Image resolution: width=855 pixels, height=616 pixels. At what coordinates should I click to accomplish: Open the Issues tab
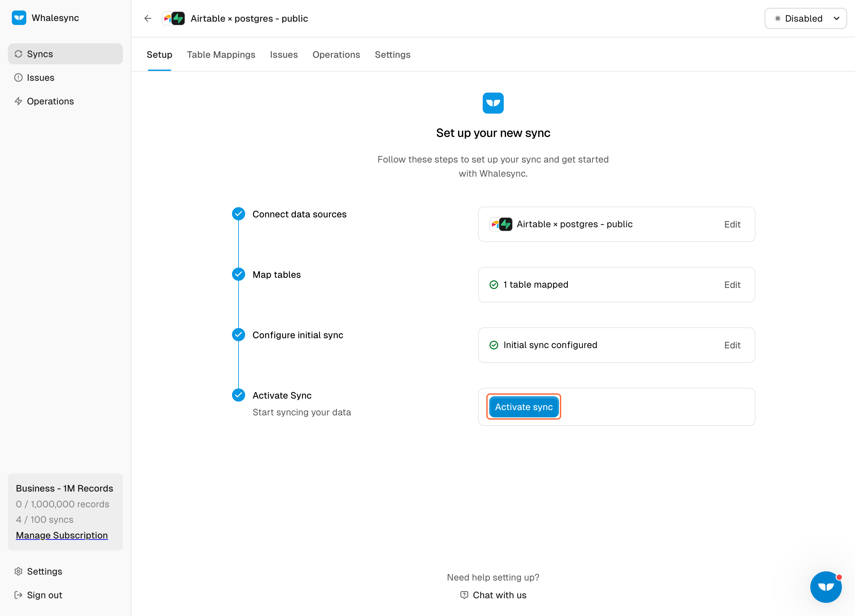pyautogui.click(x=284, y=55)
